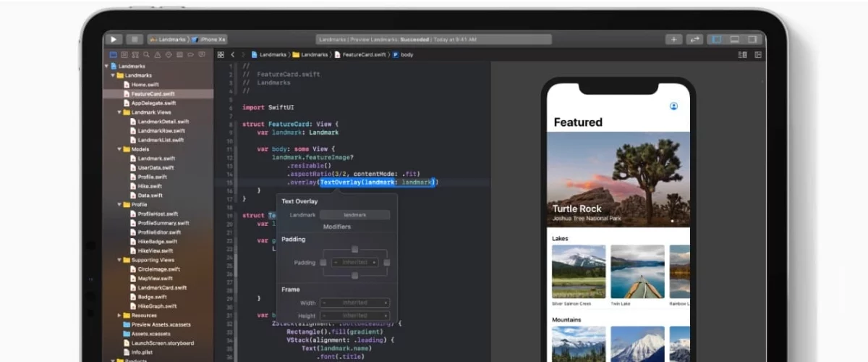Toggle the top padding checkbox
Viewport: 868px width, 362px height.
354,249
